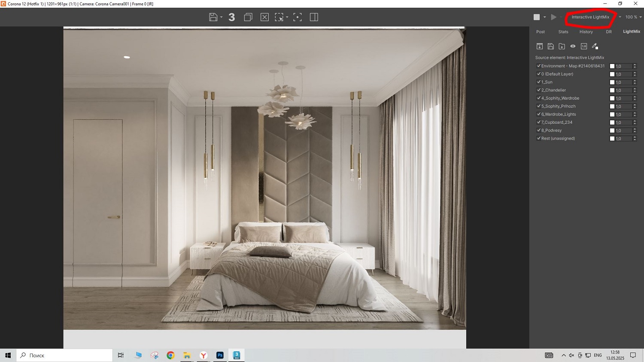Click the copy to clipboard overlapping squares icon
The image size is (644, 362).
click(248, 17)
